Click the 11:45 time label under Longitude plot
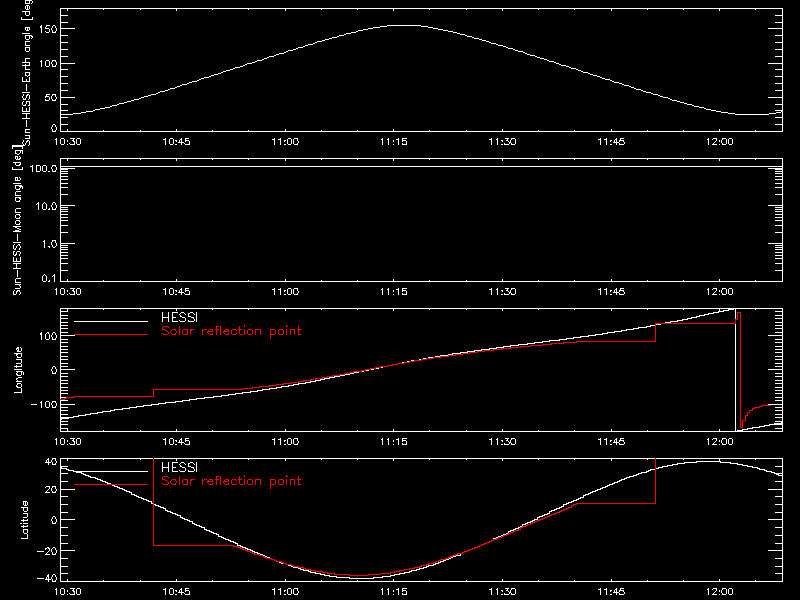 pyautogui.click(x=611, y=441)
